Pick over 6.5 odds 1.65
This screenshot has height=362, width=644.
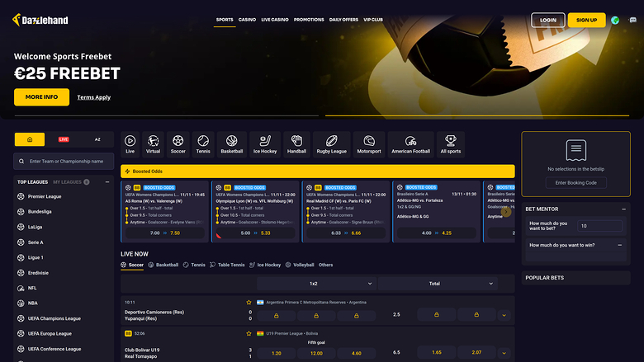tap(436, 352)
